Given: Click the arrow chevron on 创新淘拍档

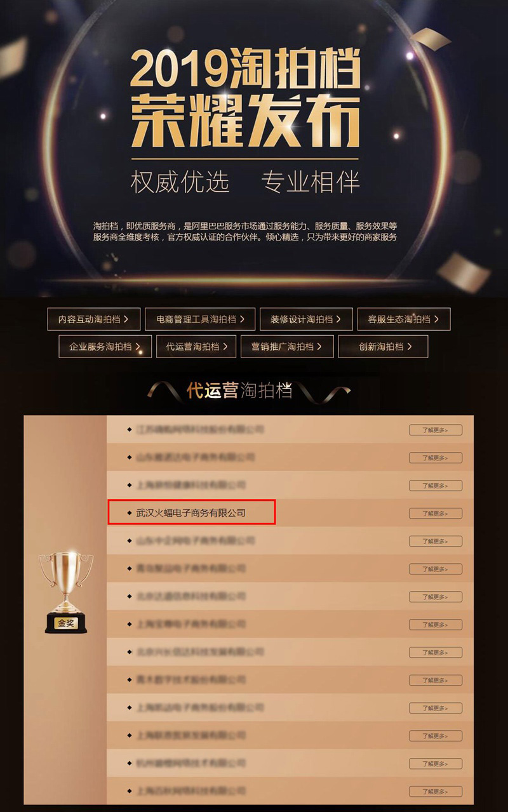Looking at the screenshot, I should pyautogui.click(x=410, y=347).
